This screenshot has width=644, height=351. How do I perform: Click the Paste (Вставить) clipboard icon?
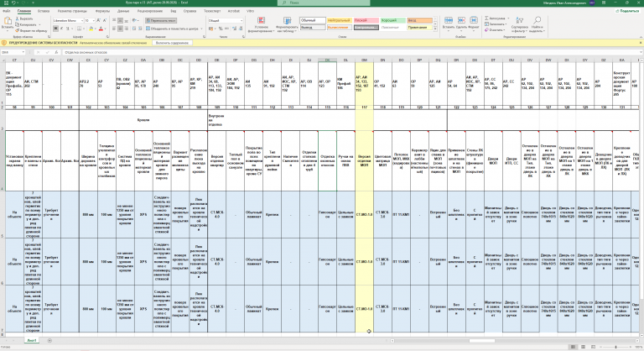pos(8,21)
